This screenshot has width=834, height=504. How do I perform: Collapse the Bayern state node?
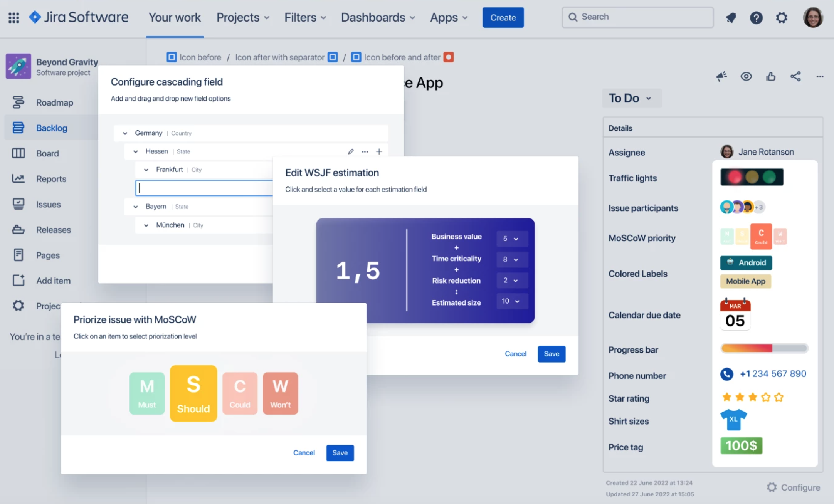click(x=136, y=207)
